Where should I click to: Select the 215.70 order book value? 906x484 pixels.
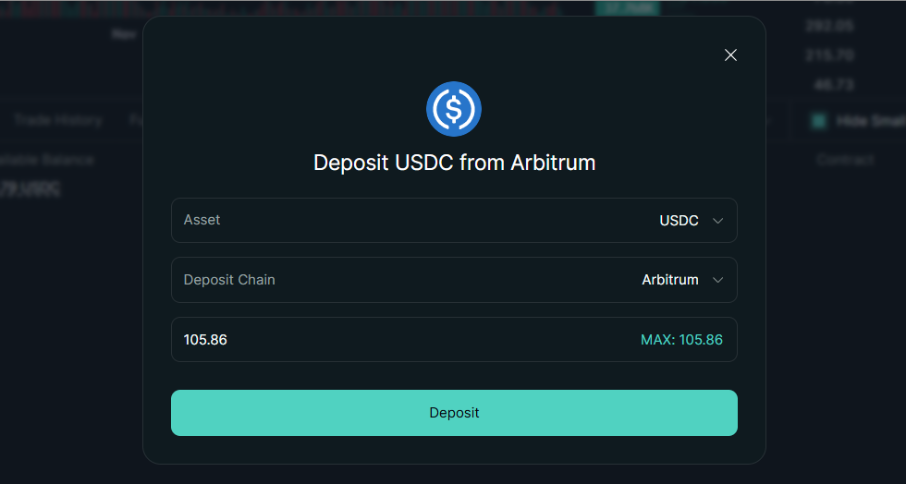tap(833, 55)
